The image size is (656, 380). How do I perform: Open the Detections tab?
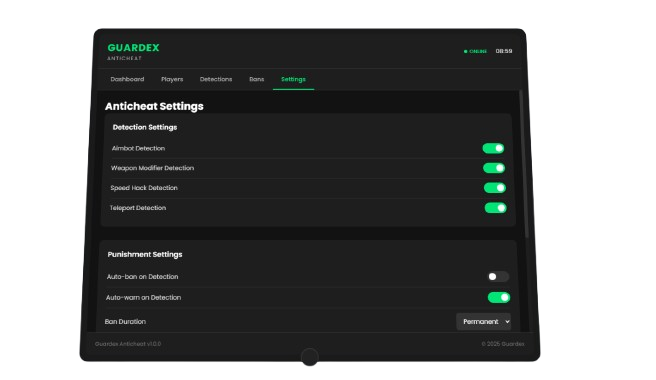[x=216, y=79]
